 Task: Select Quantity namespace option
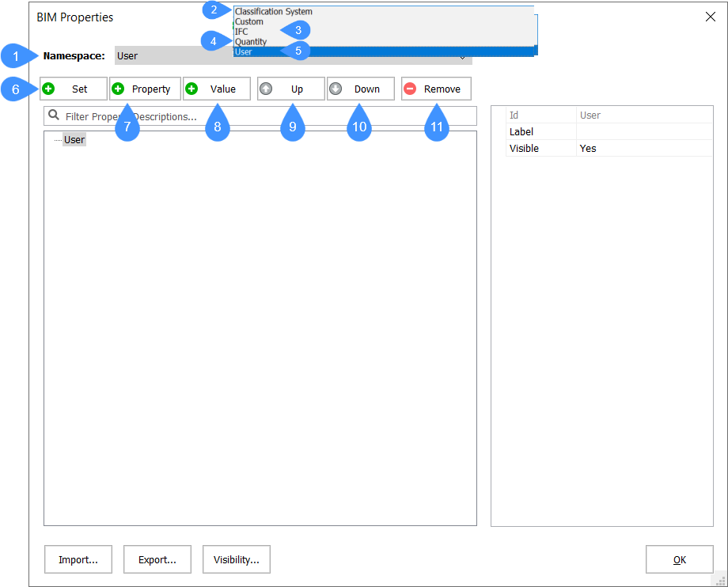pyautogui.click(x=251, y=42)
